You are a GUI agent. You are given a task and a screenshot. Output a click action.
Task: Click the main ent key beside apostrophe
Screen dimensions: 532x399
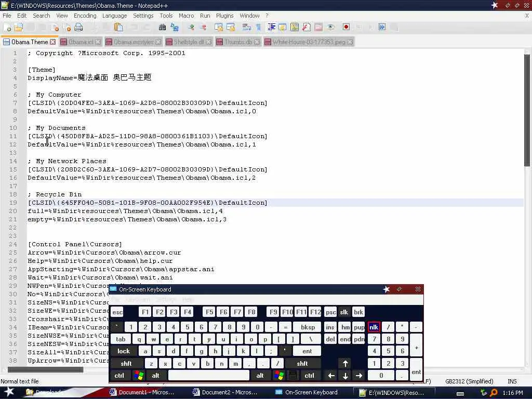coord(307,351)
